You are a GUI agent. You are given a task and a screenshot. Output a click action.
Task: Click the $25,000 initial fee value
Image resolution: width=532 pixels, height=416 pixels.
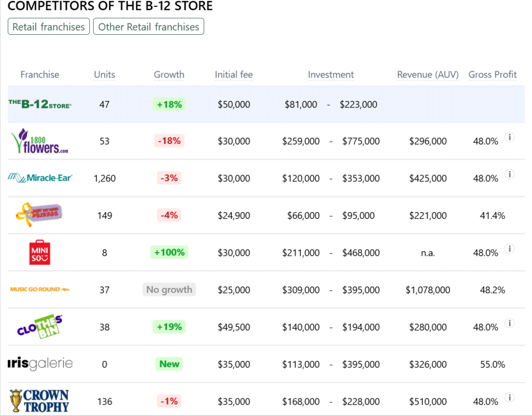pyautogui.click(x=234, y=290)
